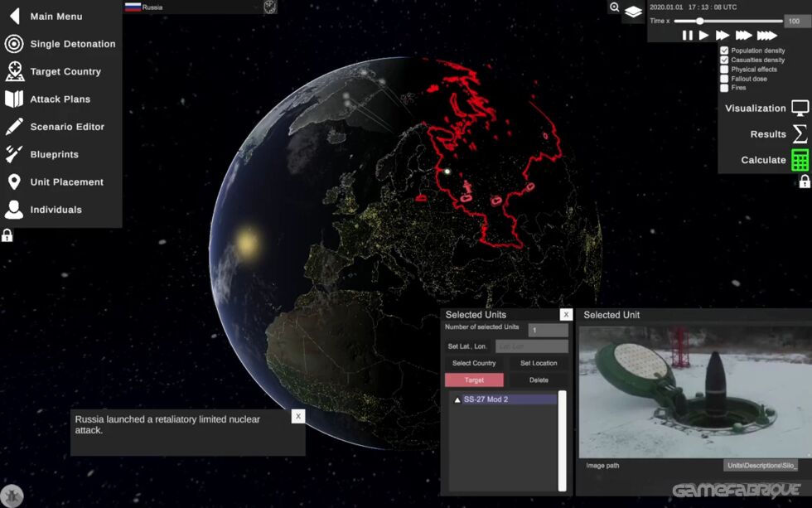
Task: Click the time multiplier value field
Action: pyautogui.click(x=796, y=22)
